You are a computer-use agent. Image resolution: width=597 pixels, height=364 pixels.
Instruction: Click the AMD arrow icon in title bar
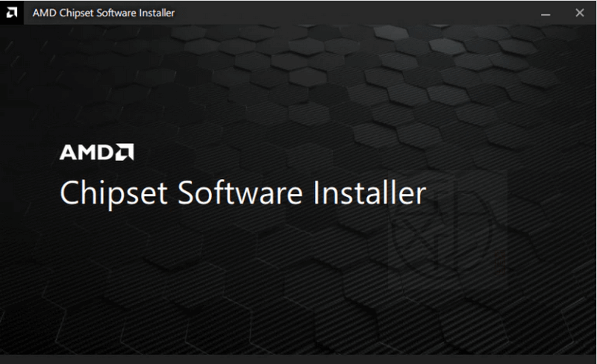click(x=12, y=13)
